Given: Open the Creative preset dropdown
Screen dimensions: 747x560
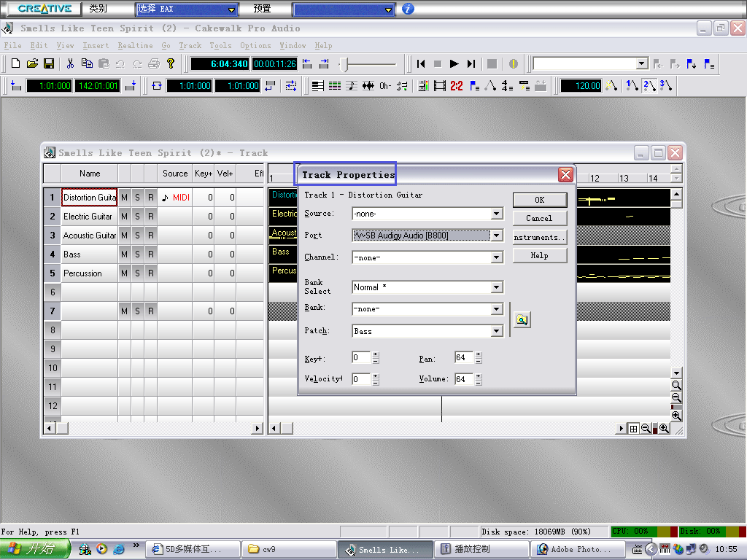Looking at the screenshot, I should pos(388,9).
